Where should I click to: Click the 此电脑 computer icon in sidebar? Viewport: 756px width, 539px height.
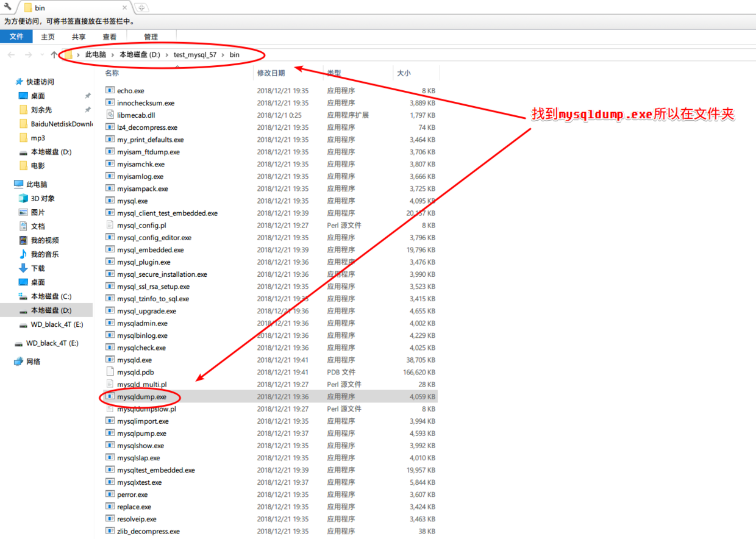pyautogui.click(x=18, y=184)
